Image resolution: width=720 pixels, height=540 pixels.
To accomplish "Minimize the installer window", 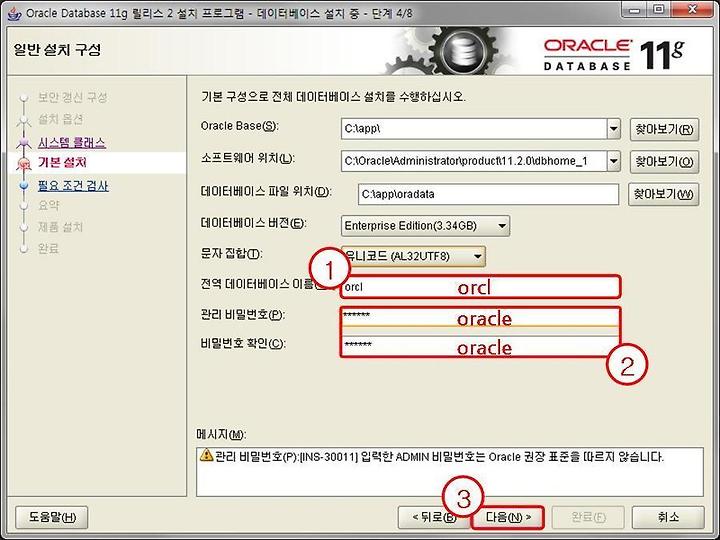I will coord(635,10).
